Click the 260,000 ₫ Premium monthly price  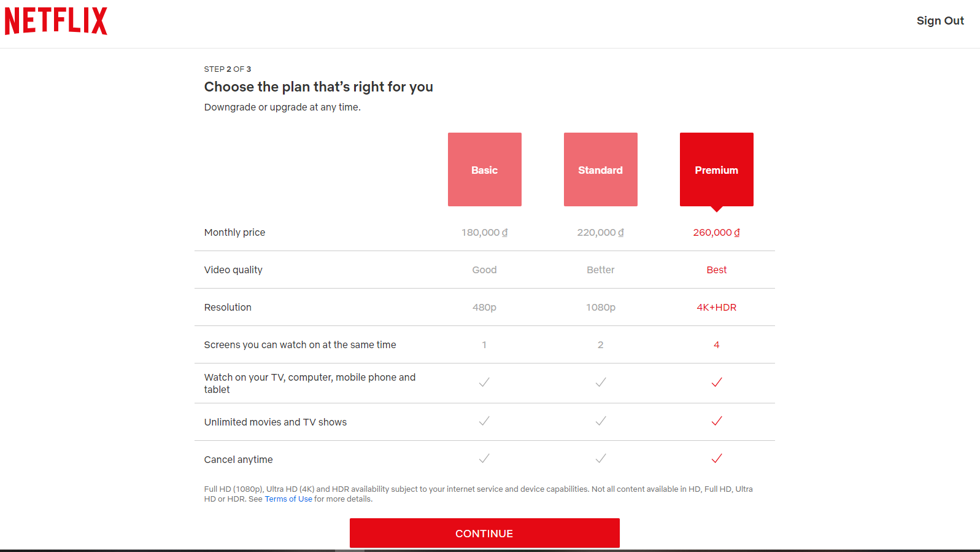point(716,233)
